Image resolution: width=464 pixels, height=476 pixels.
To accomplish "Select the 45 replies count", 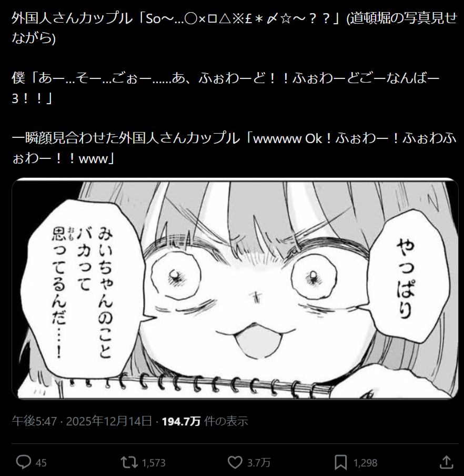I will (x=41, y=463).
